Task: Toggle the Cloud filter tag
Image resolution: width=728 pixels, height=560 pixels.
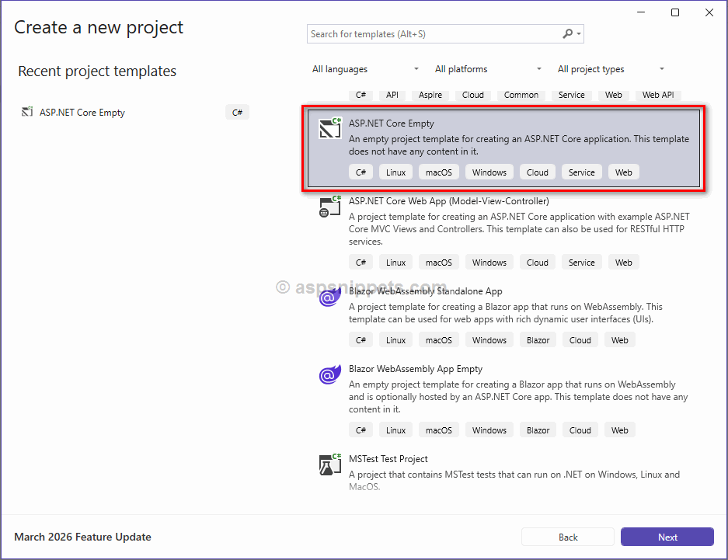Action: (x=472, y=95)
